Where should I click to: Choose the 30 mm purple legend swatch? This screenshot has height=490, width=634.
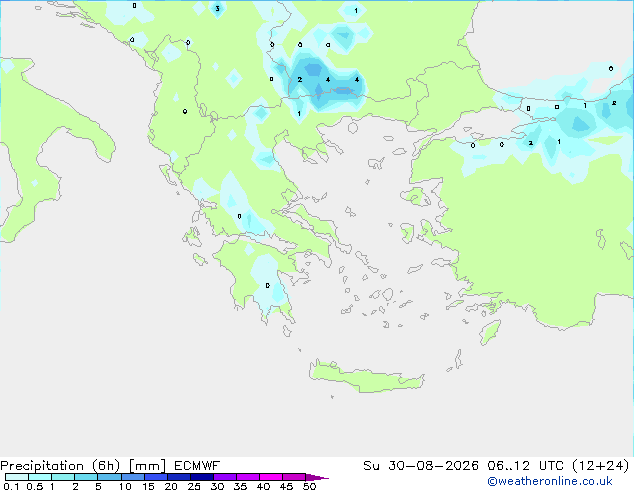pyautogui.click(x=225, y=477)
